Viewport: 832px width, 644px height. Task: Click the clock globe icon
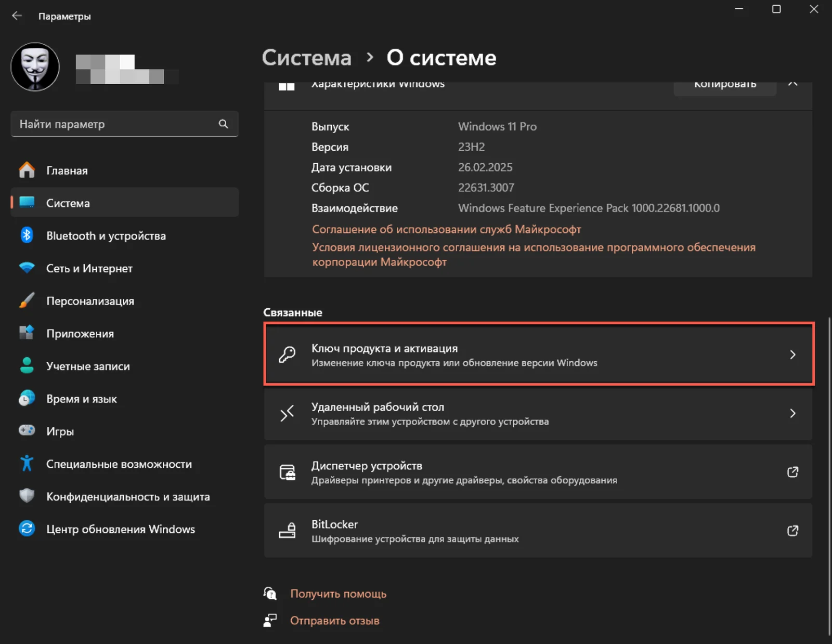click(27, 398)
